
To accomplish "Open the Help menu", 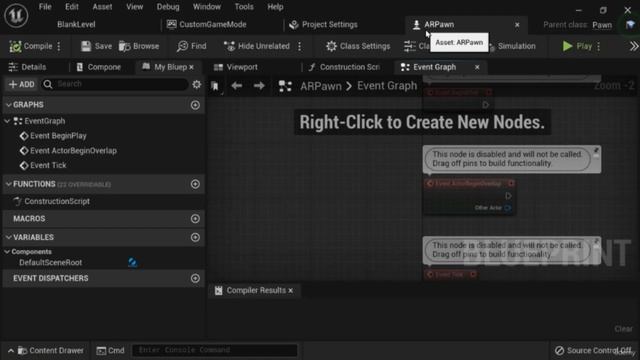I will coord(275,7).
